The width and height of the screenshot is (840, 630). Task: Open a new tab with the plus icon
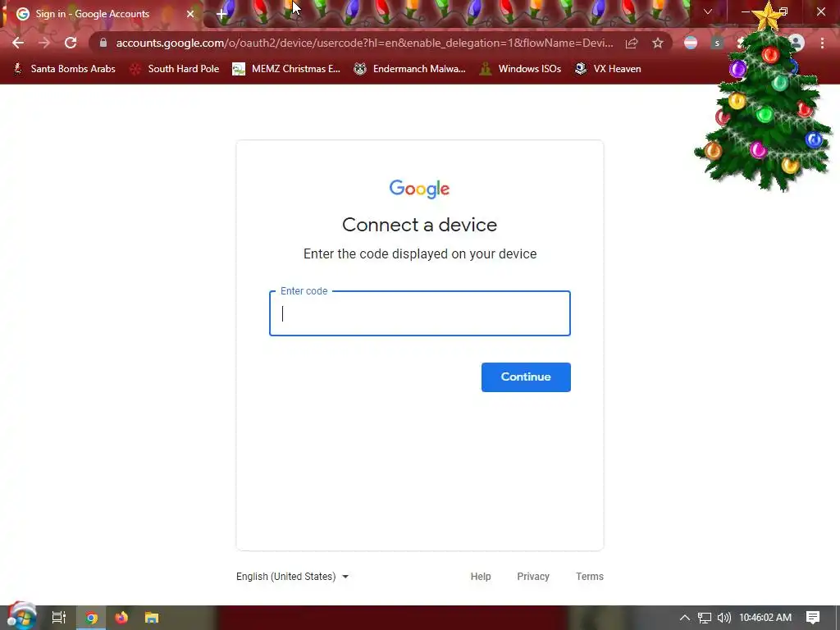click(x=221, y=14)
